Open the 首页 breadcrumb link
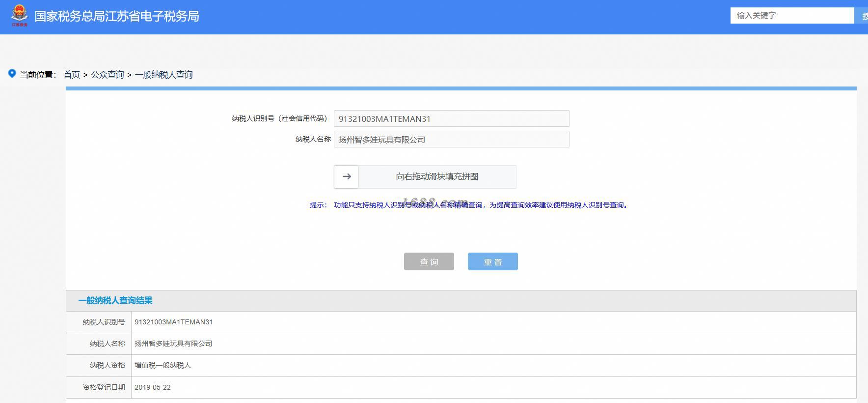The height and width of the screenshot is (403, 868). tap(72, 75)
